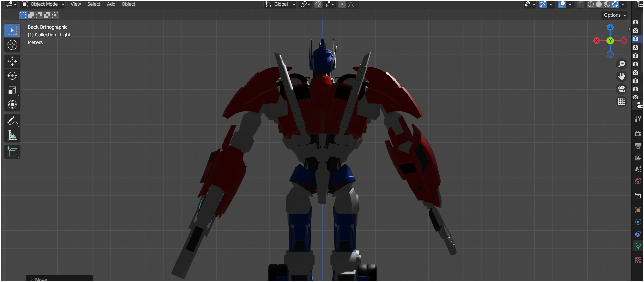Set selection mode to subtract

point(39,15)
